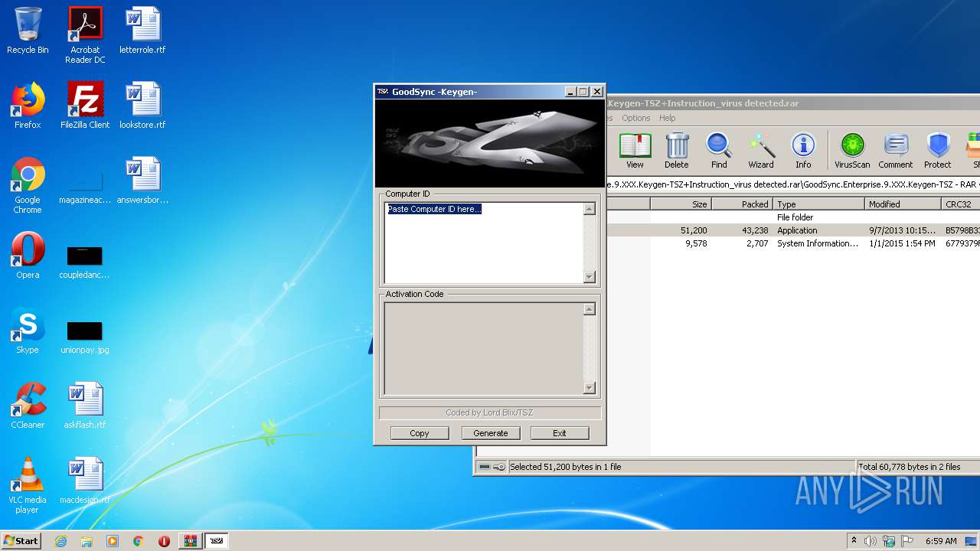Click the Activation Code scrollbar up arrow
This screenshot has width=980, height=551.
(590, 309)
